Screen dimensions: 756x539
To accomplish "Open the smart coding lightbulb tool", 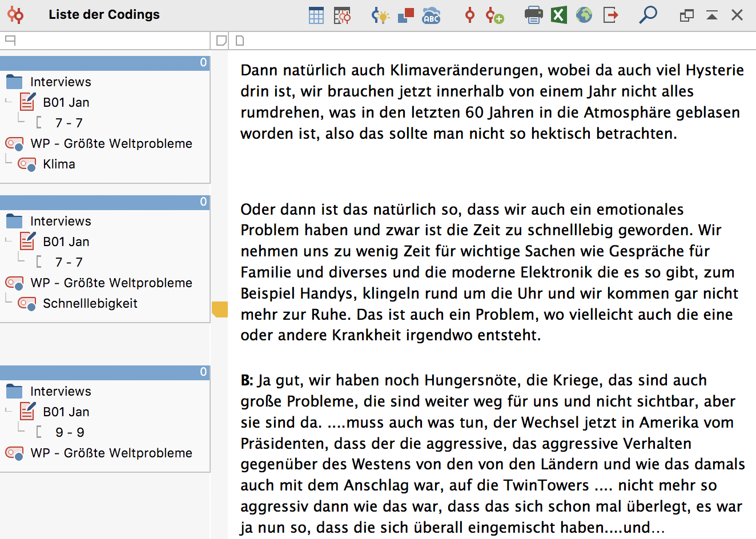I will pyautogui.click(x=380, y=15).
